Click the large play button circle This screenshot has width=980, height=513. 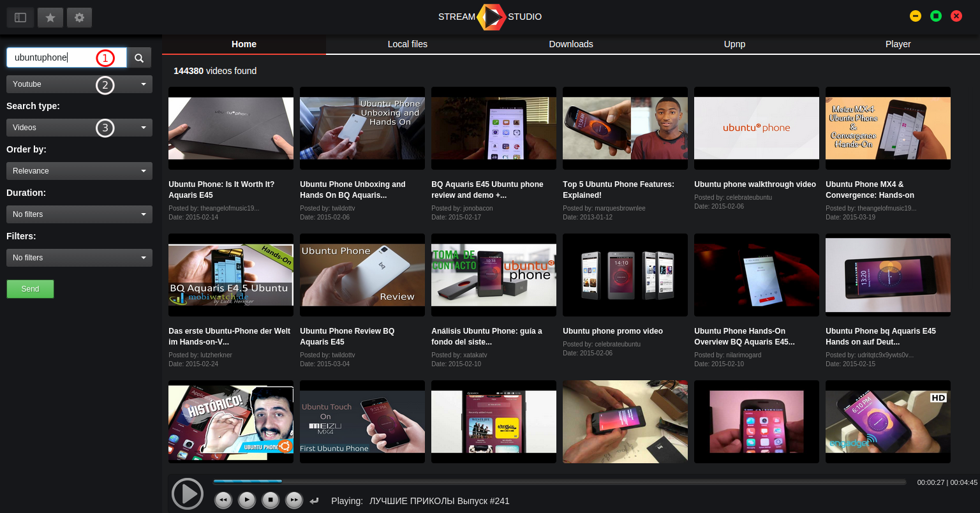coord(188,494)
